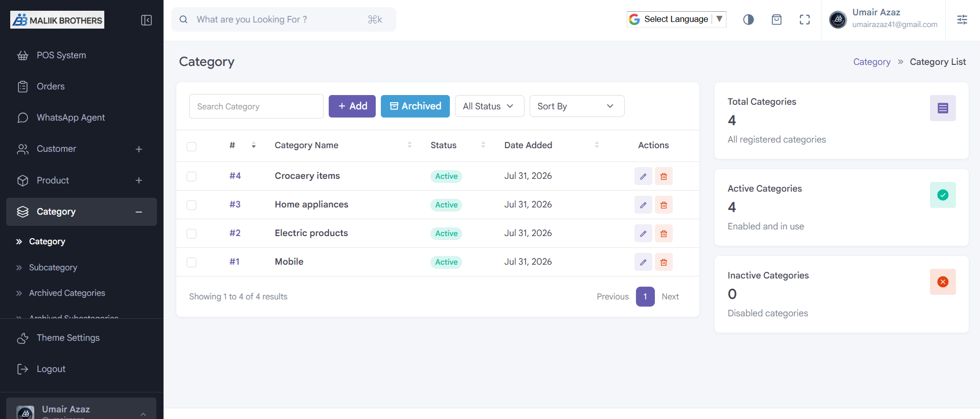Image resolution: width=980 pixels, height=419 pixels.
Task: Expand the Product sidebar menu
Action: point(81,180)
